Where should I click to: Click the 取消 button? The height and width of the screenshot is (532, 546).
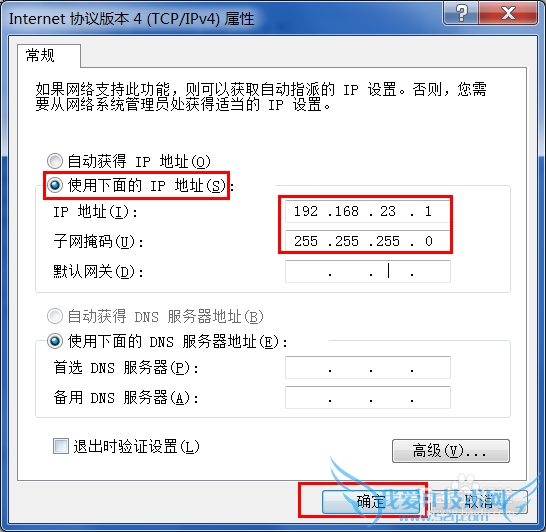point(479,502)
